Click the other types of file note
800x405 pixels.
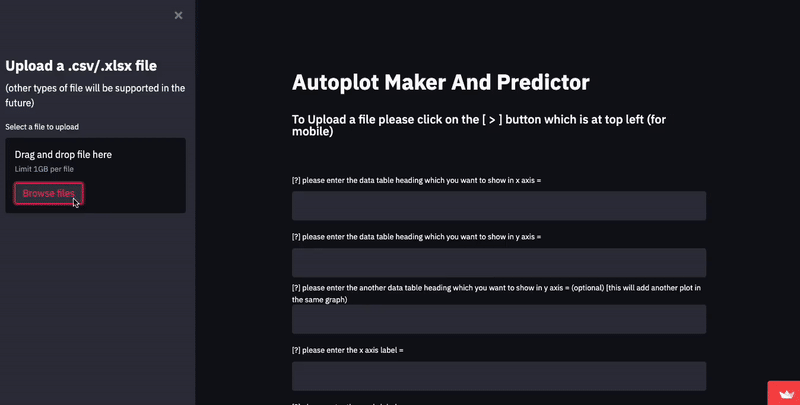click(95, 95)
